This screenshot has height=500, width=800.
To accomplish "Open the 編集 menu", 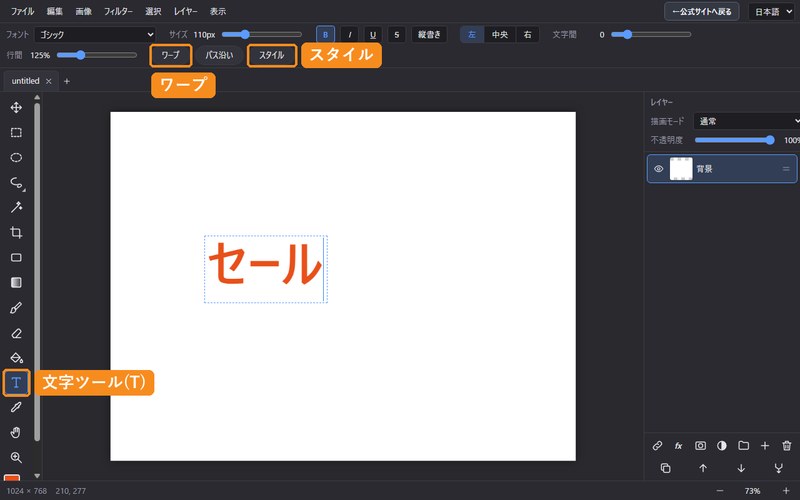I will 55,11.
